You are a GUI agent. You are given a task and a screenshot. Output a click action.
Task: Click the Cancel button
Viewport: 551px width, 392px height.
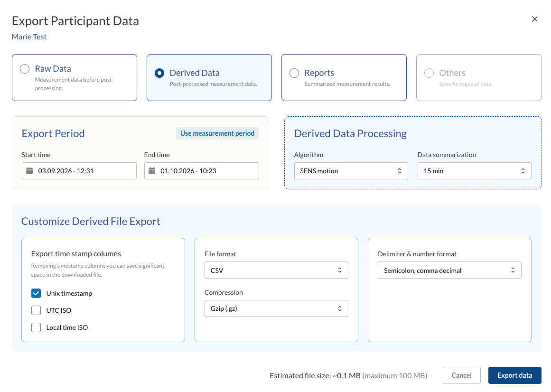click(x=461, y=375)
